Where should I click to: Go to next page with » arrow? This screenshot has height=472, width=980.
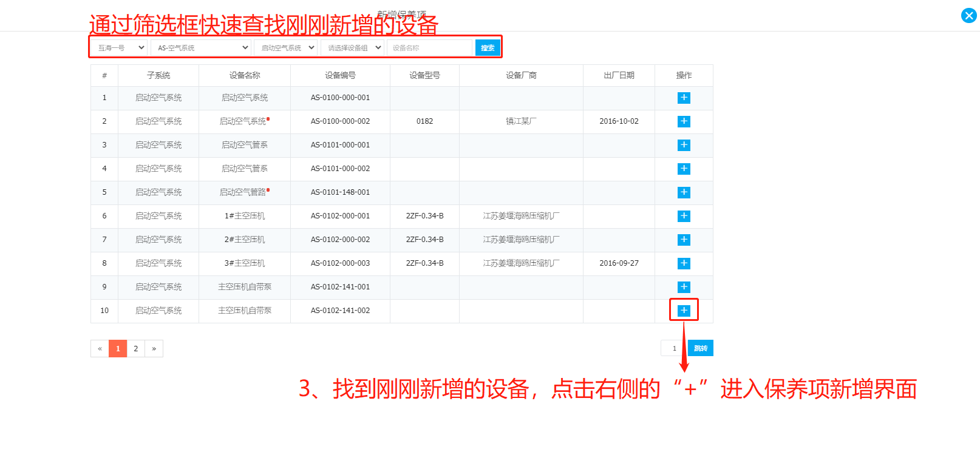tap(154, 348)
